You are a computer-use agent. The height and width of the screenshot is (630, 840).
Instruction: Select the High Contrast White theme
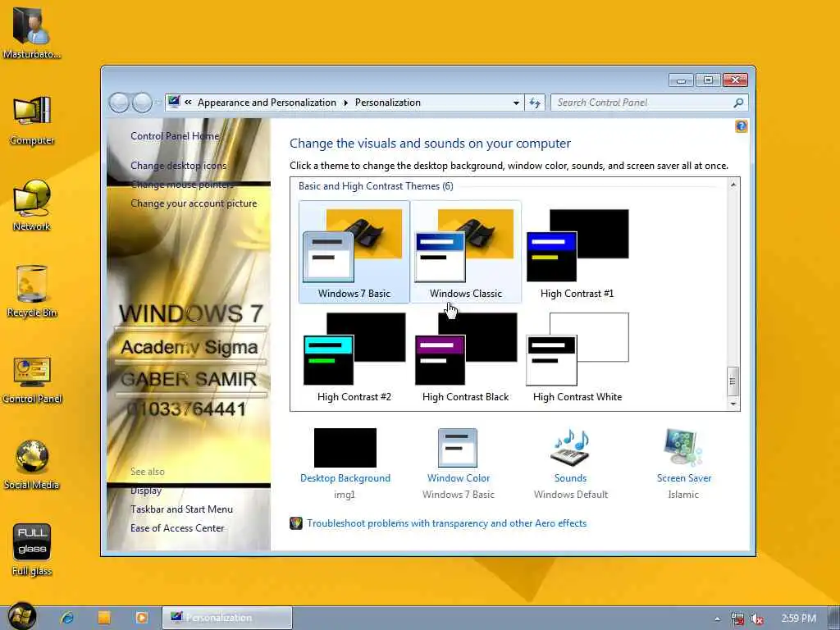pos(577,356)
